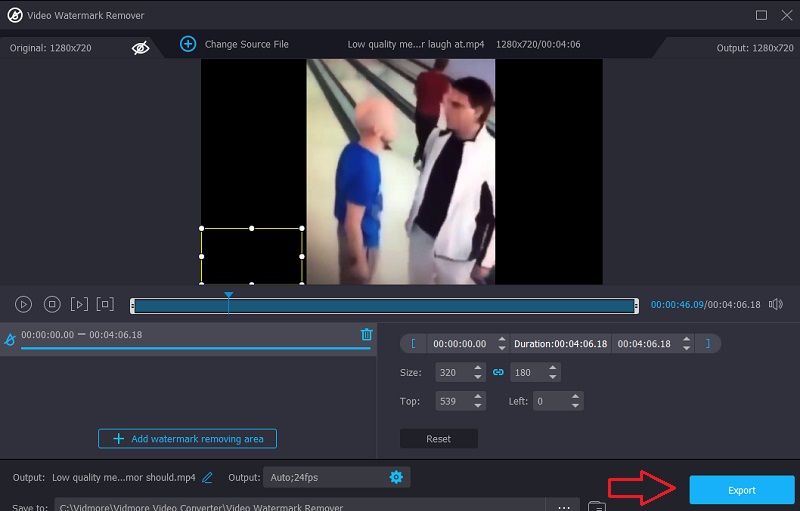This screenshot has width=800, height=511.
Task: Click the Change Source File plus icon
Action: coord(187,44)
